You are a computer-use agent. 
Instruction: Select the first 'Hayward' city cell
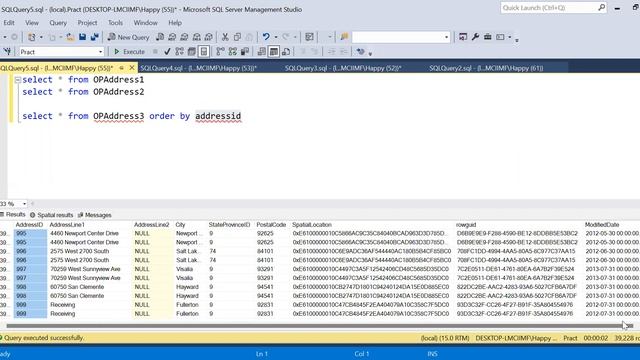[x=187, y=287]
